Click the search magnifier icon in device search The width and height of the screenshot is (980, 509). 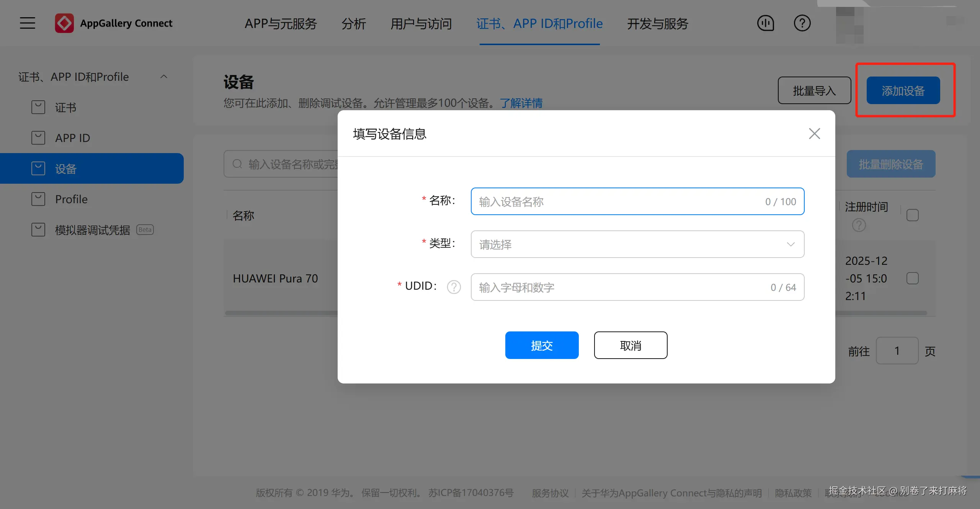click(237, 164)
